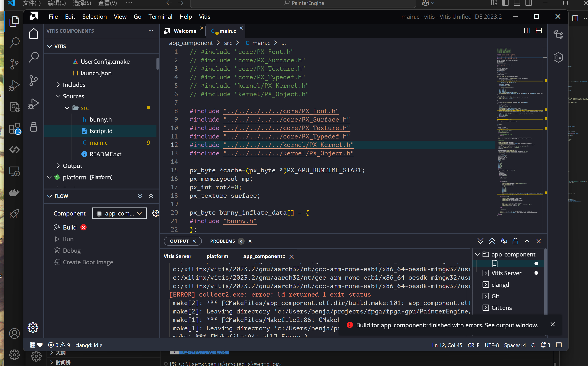Open bunny.h in file tree
This screenshot has height=366, width=588.
[x=101, y=119]
